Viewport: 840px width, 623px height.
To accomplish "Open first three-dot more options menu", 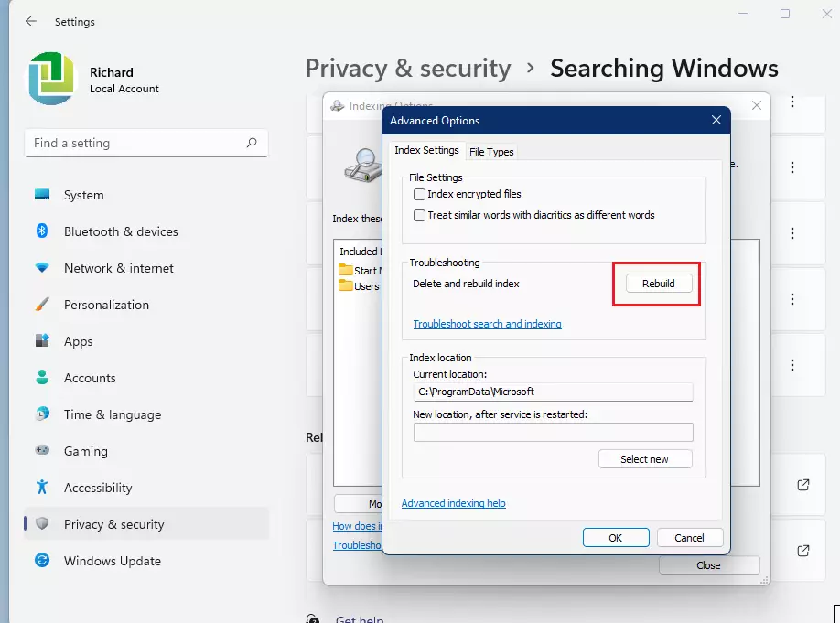I will point(792,102).
